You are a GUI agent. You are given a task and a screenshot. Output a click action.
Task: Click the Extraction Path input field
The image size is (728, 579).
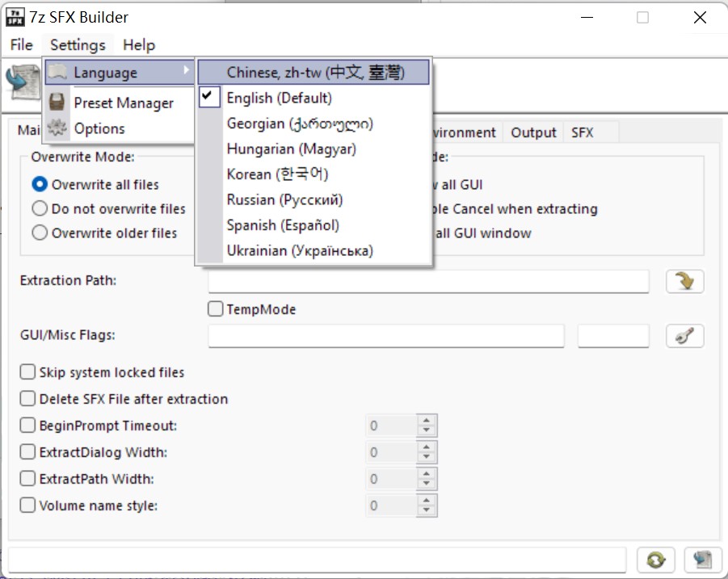click(x=428, y=281)
